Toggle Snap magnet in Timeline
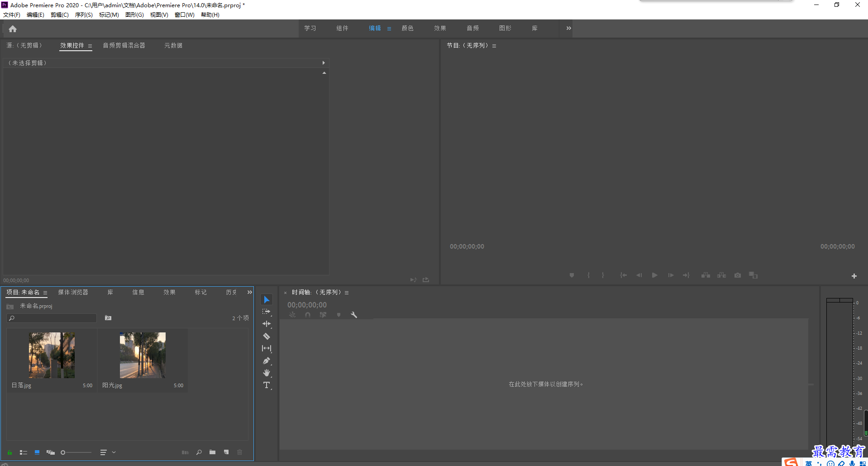 308,315
